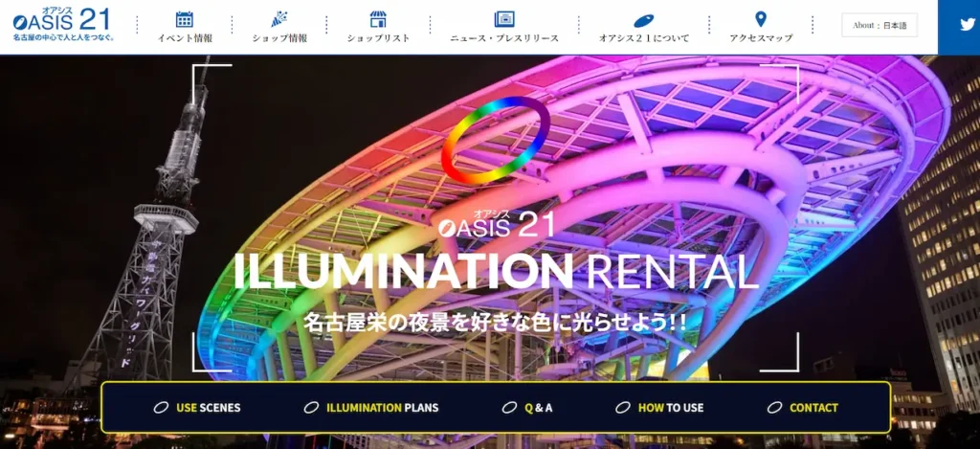Open the アクセスマップ navigation text
980x449 pixels.
761,38
